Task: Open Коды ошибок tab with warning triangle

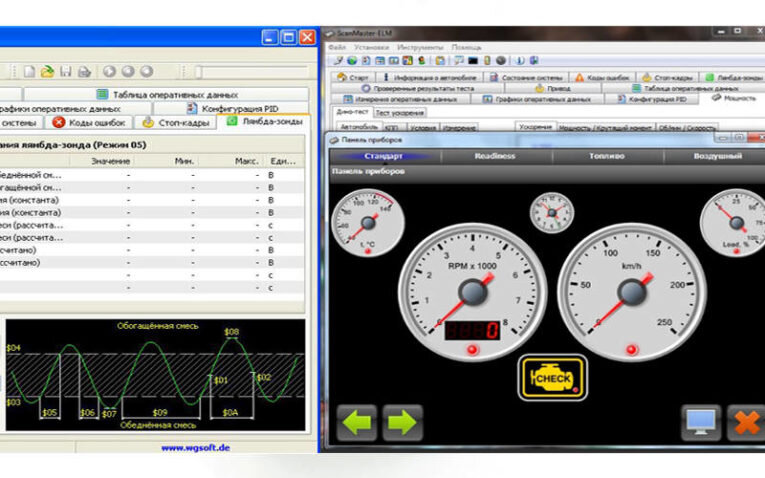Action: point(603,77)
